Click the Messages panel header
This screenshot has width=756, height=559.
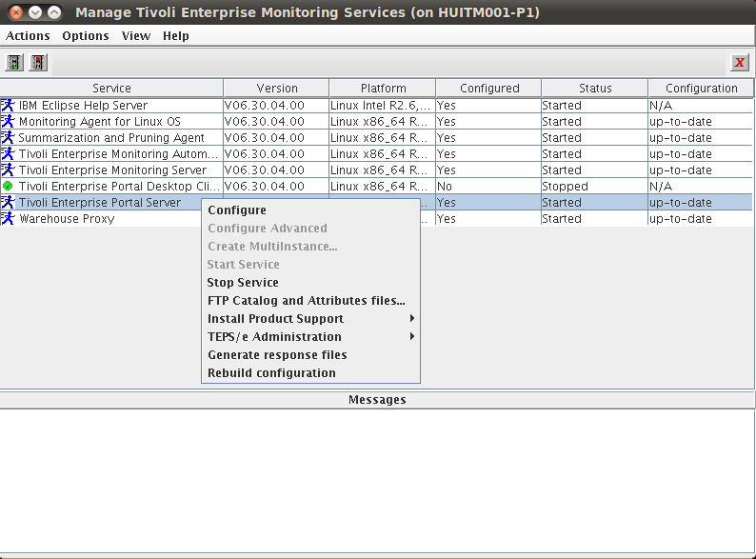(377, 400)
